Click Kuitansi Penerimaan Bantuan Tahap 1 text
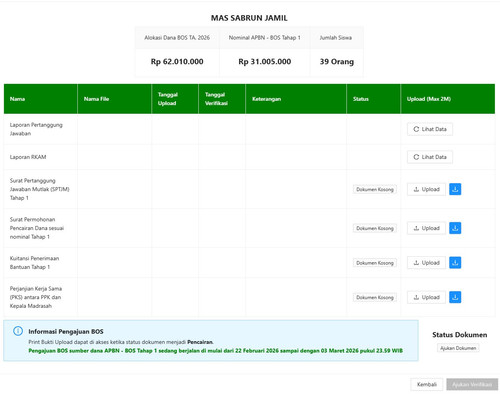 click(34, 263)
